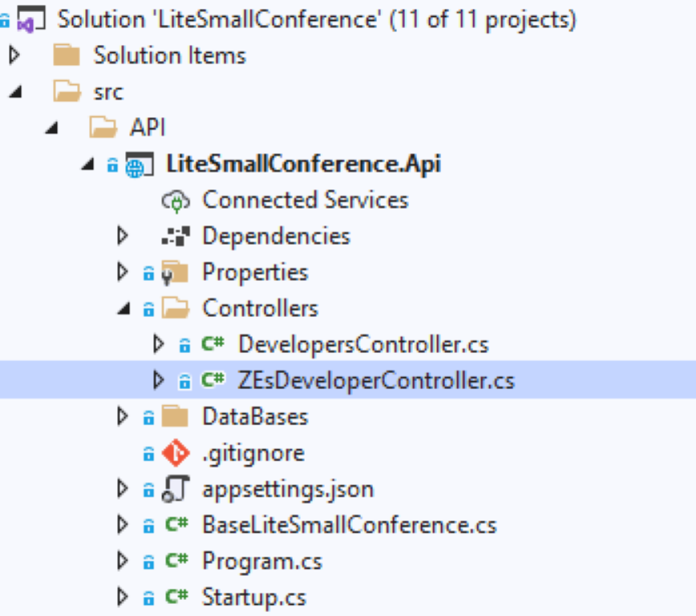The image size is (696, 616).
Task: Click the Controllers open folder icon
Action: click(x=176, y=308)
